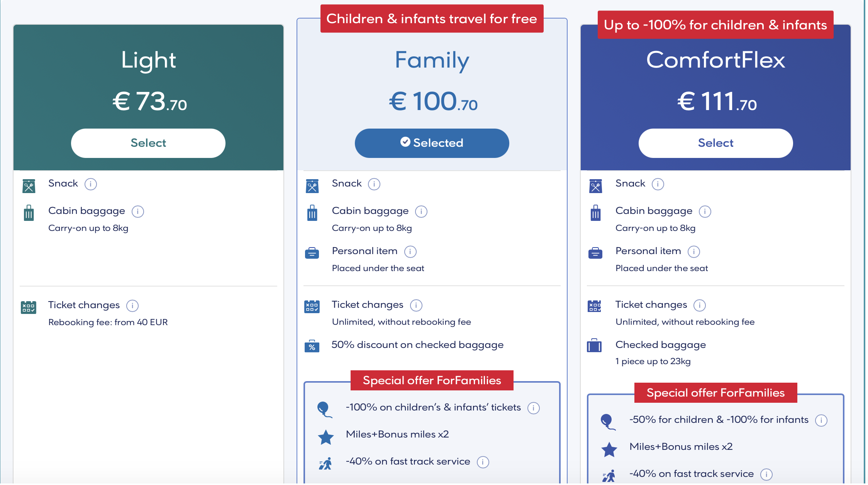Image resolution: width=868 pixels, height=485 pixels.
Task: Open Snack info icon in Family column
Action: coord(375,184)
